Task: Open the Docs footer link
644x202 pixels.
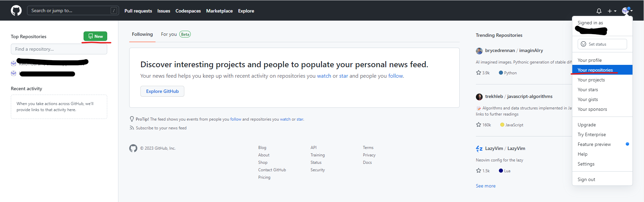Action: (x=367, y=162)
